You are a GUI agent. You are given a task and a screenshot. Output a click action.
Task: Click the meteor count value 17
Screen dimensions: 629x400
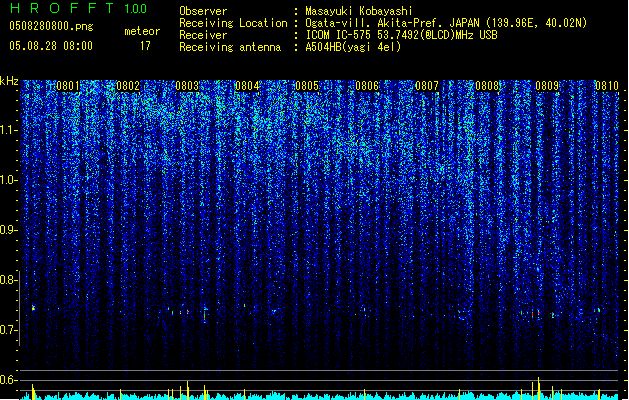click(x=145, y=46)
